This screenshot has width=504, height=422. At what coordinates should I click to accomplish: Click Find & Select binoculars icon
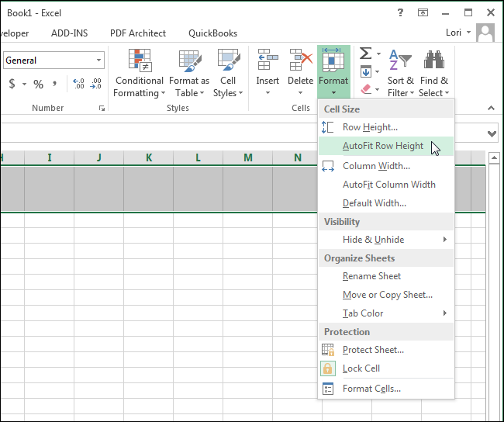[x=433, y=61]
